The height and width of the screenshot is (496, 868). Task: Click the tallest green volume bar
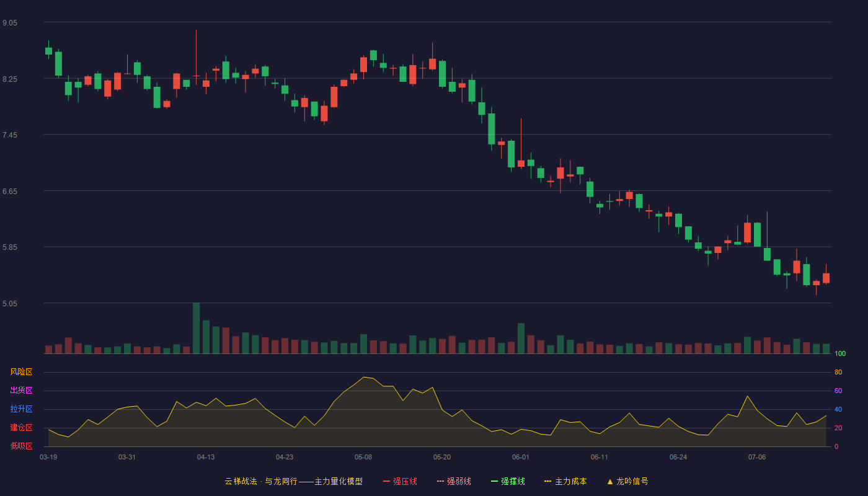[196, 328]
